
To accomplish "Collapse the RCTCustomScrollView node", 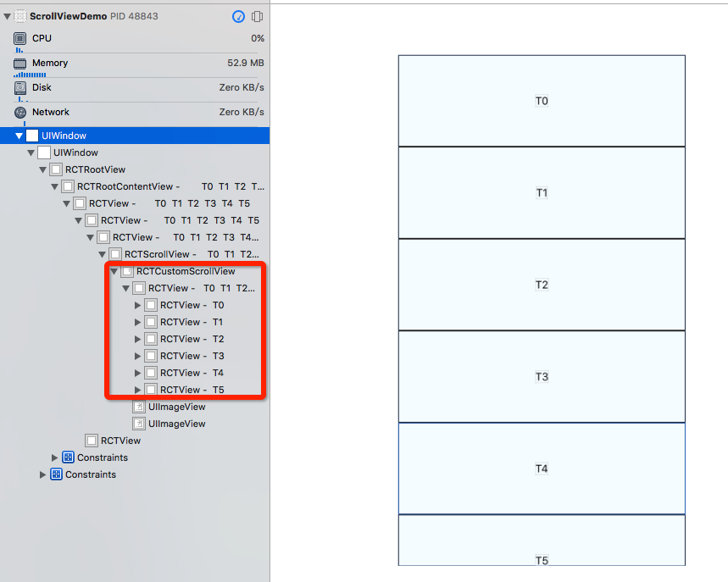I will (x=114, y=271).
